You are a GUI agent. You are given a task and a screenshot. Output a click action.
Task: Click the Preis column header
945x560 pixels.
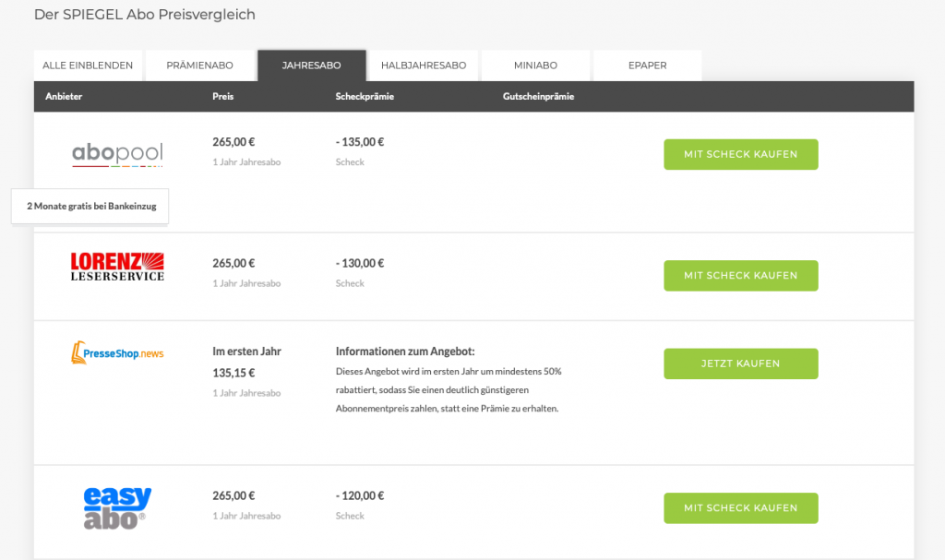pos(223,97)
